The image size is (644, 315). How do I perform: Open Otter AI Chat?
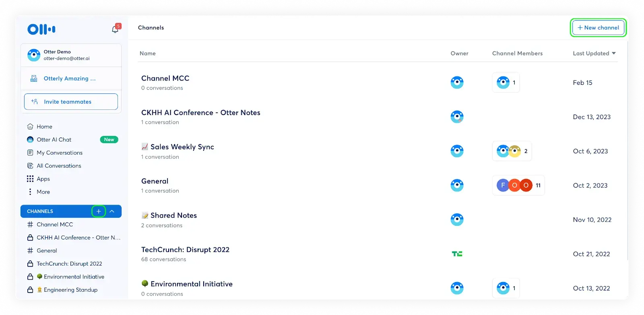pyautogui.click(x=54, y=140)
